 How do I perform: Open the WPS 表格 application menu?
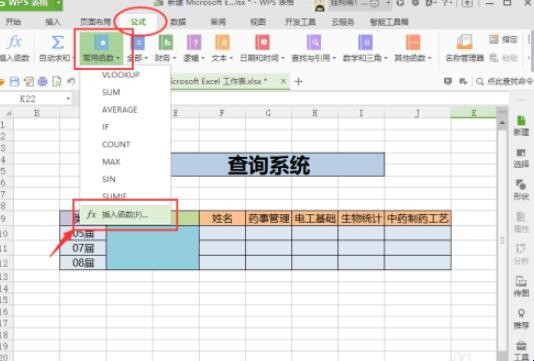tap(31, 4)
